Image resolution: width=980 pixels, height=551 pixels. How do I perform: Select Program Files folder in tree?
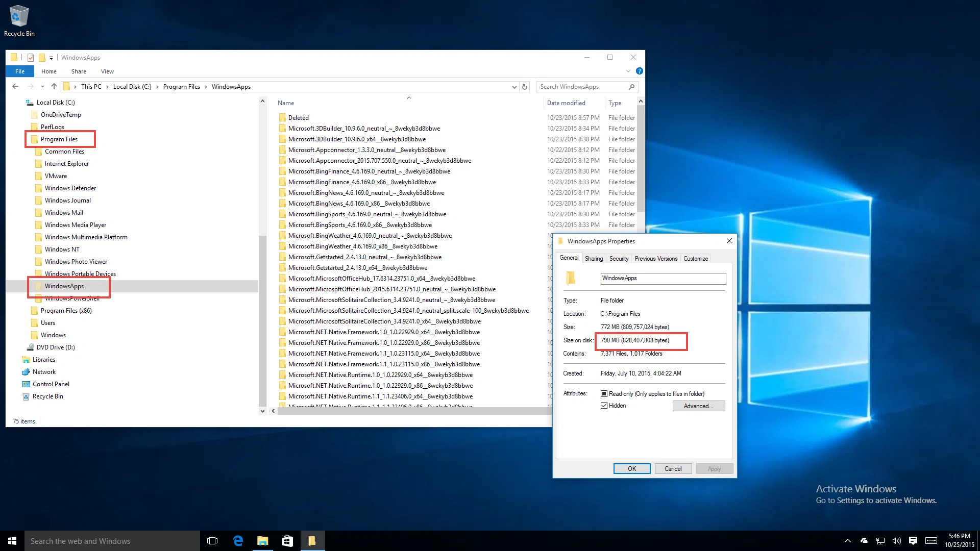[59, 139]
